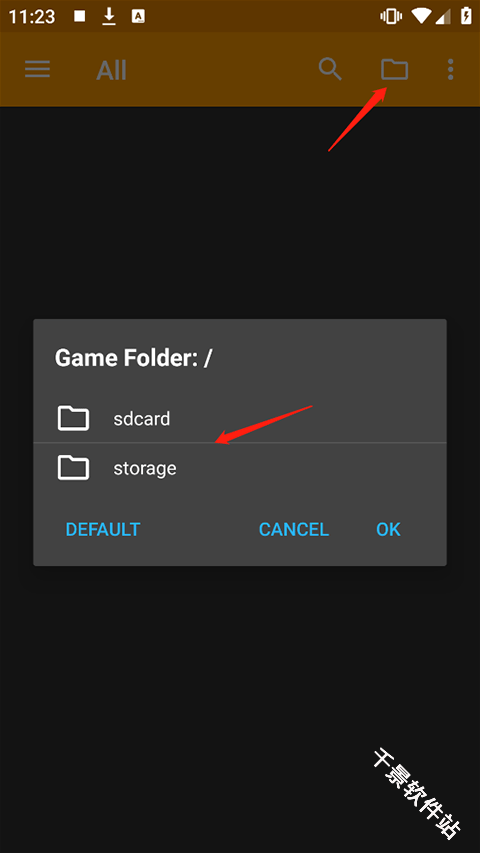Click the CANCEL button
This screenshot has height=853, width=480.
click(294, 529)
